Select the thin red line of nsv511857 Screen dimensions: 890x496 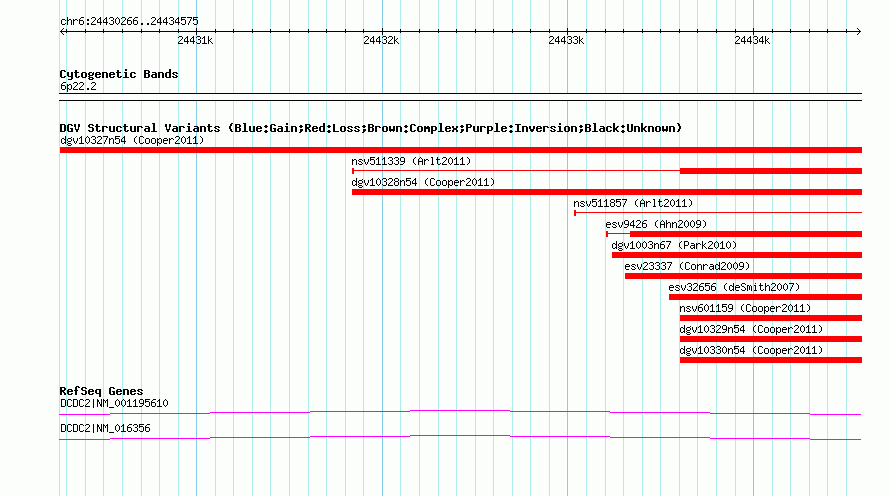click(x=718, y=213)
